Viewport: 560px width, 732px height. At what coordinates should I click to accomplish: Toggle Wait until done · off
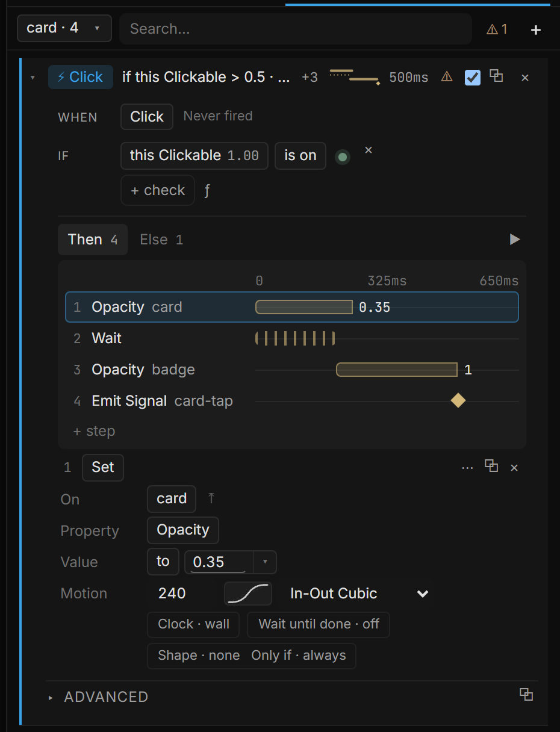[x=319, y=625]
